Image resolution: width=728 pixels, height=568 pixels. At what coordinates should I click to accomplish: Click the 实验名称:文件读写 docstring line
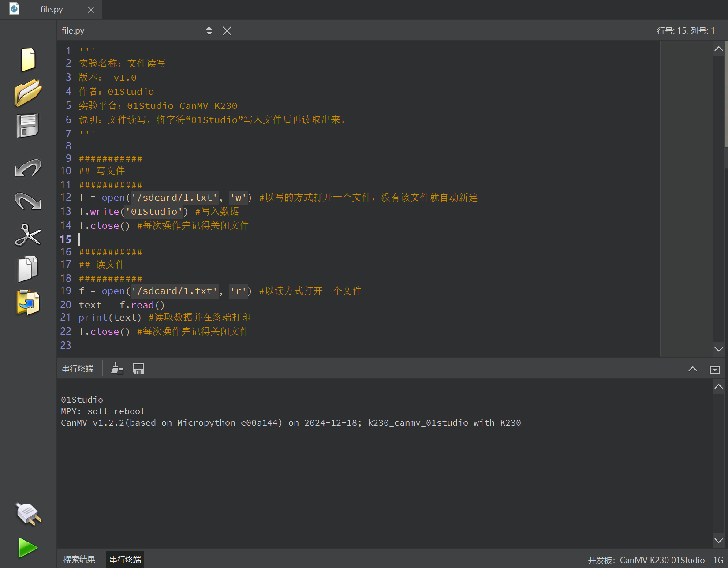pyautogui.click(x=122, y=64)
